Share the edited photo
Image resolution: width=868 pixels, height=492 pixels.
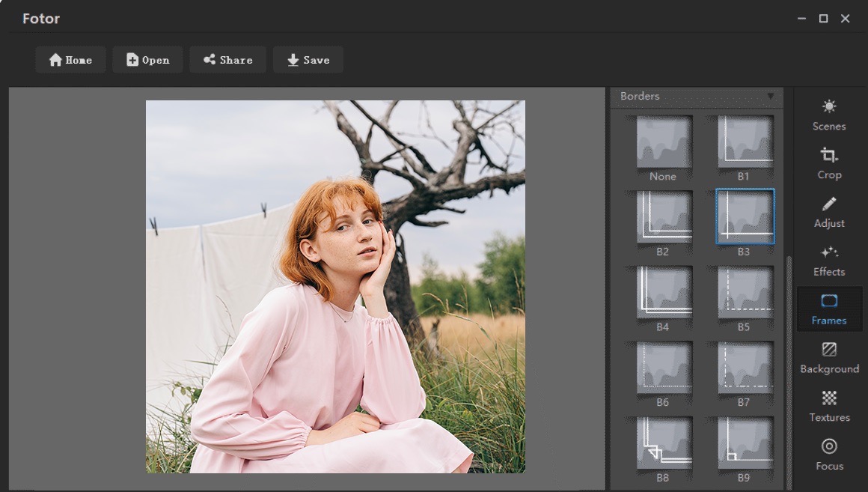[x=227, y=59]
